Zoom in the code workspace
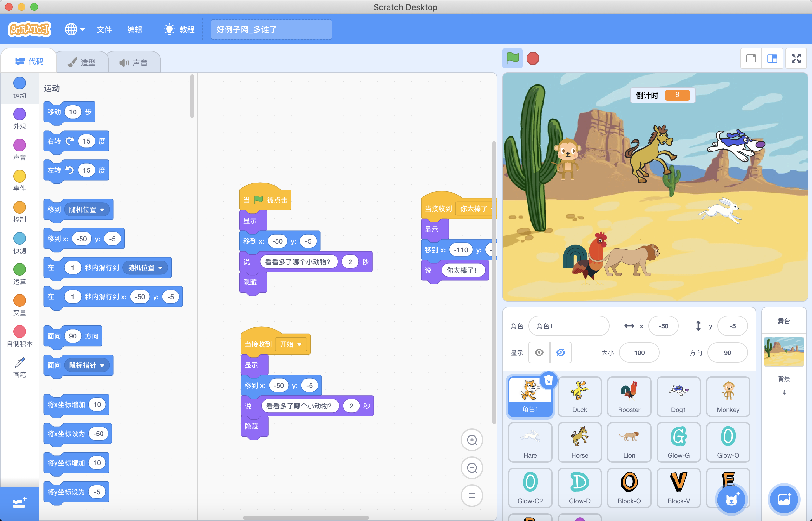The width and height of the screenshot is (812, 521). [472, 440]
